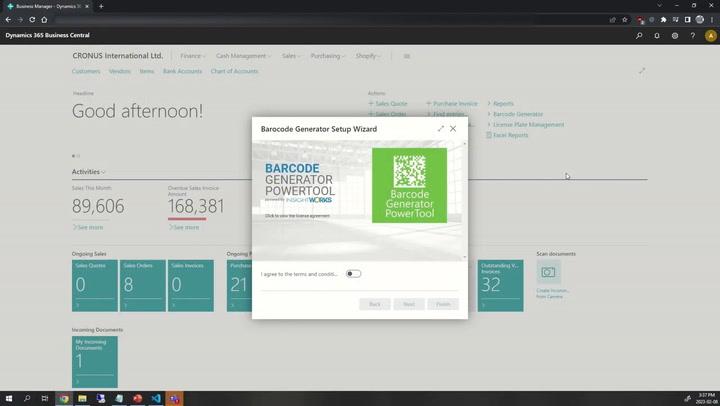Click the 89,606 Sales This Month value
This screenshot has height=406, width=720.
98,206
